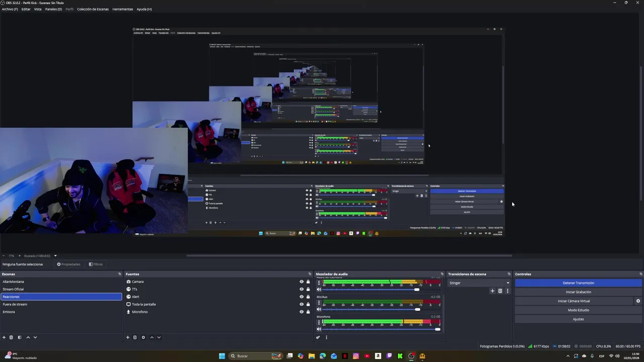Open audio mixer menu dots at bottom
This screenshot has height=362, width=644.
tap(326, 337)
